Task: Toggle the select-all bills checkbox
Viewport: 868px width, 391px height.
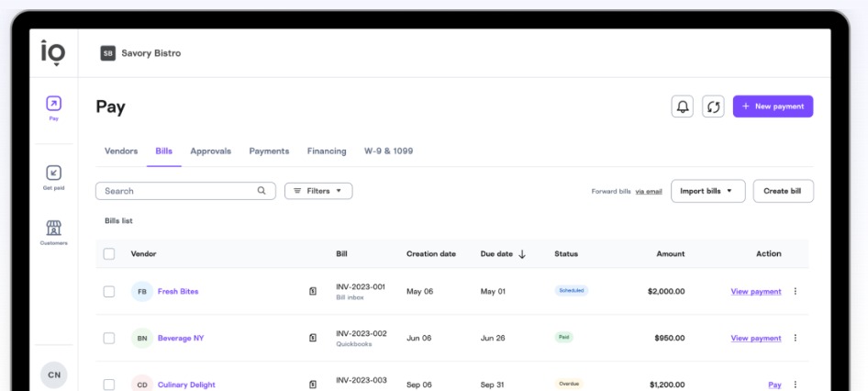Action: pos(109,253)
